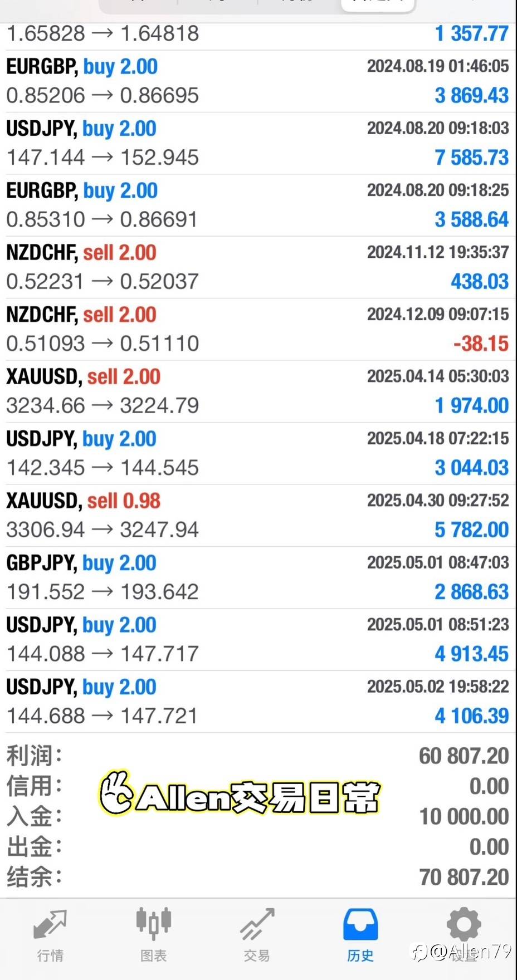Tap the balance (结余) value 70 807.20
This screenshot has height=980, width=517.
[464, 878]
